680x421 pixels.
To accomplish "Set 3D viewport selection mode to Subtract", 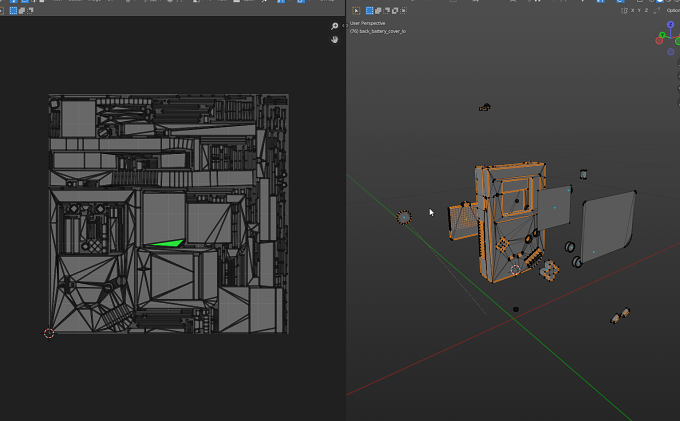I will [x=386, y=10].
